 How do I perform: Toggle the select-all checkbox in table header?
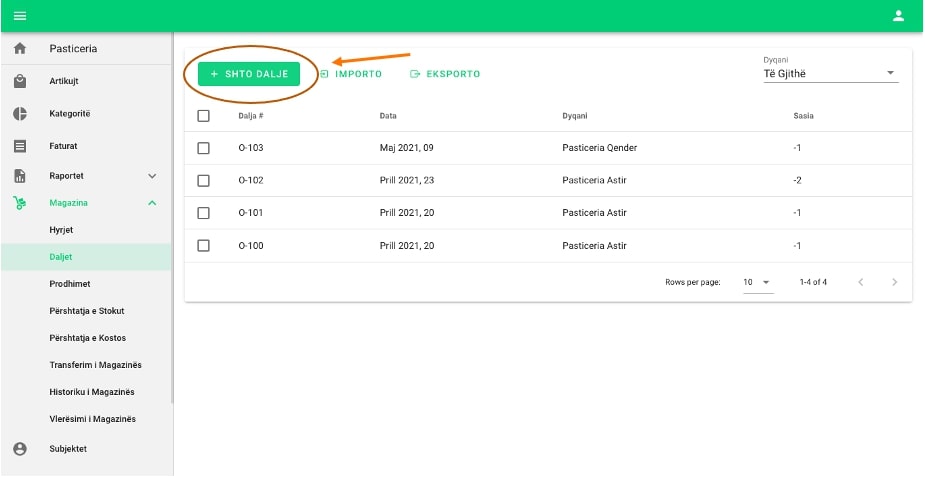204,116
